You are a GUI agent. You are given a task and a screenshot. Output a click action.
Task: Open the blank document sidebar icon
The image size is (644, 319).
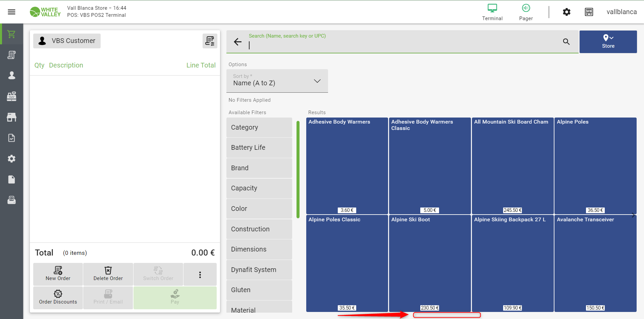coord(11,179)
